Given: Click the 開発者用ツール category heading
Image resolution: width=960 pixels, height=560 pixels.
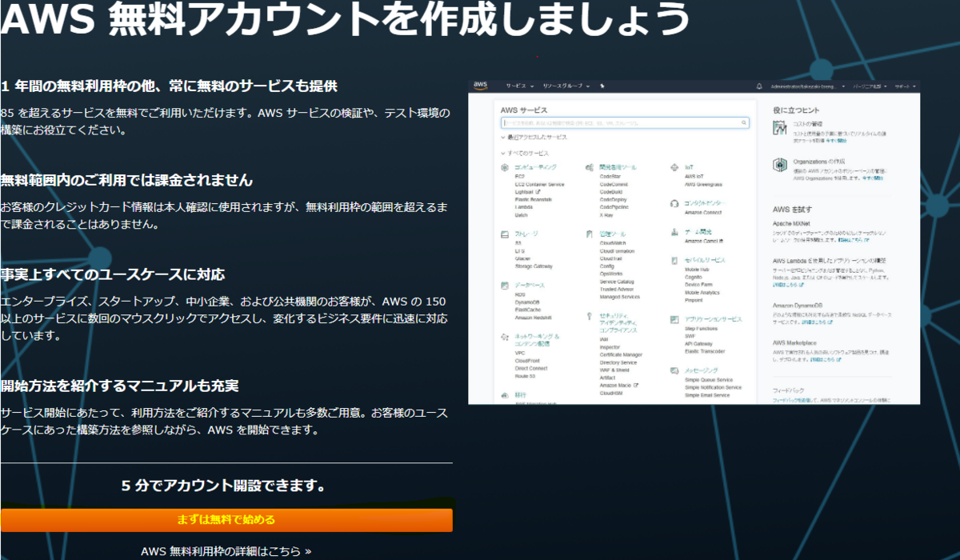Looking at the screenshot, I should click(x=618, y=167).
